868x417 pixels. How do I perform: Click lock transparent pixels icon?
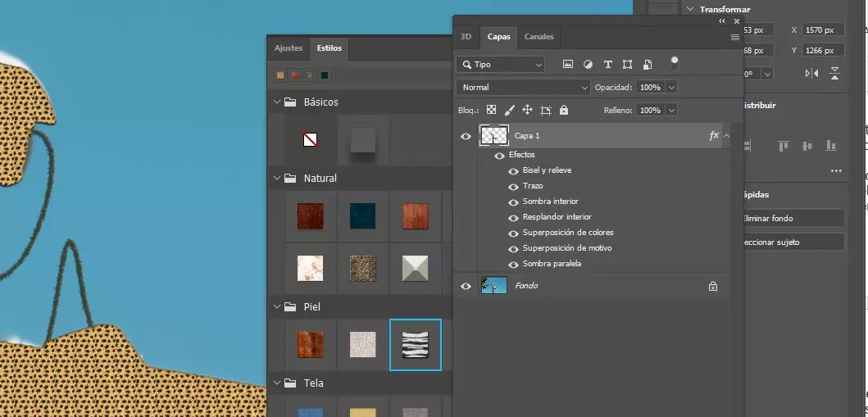[491, 110]
